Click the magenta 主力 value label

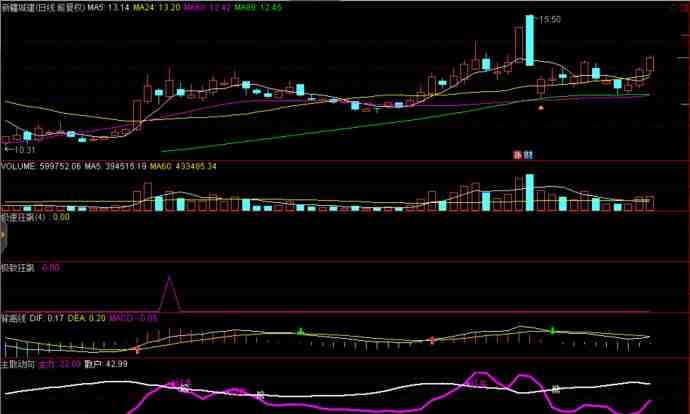pos(59,364)
